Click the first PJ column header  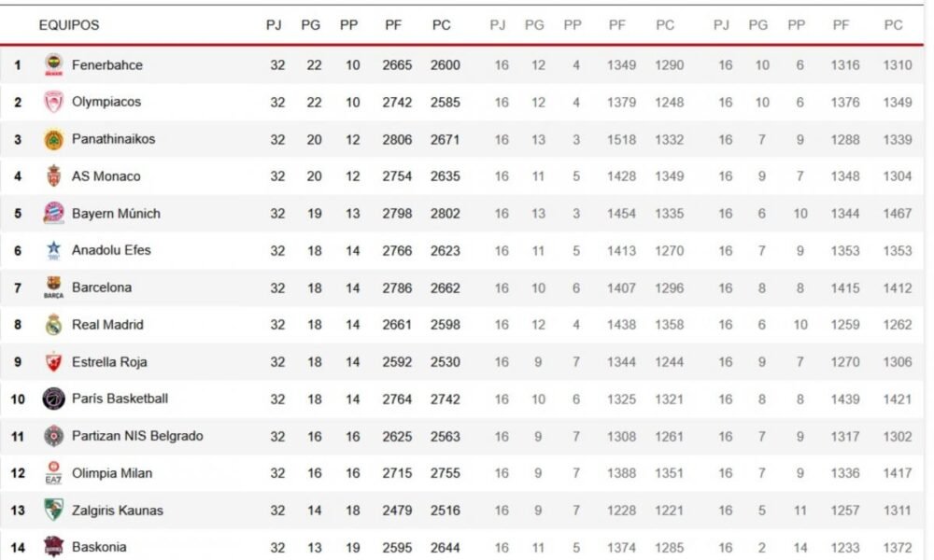pos(274,25)
